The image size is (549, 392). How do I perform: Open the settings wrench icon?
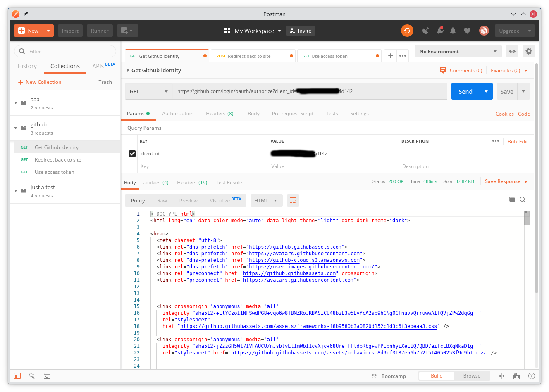pyautogui.click(x=440, y=31)
